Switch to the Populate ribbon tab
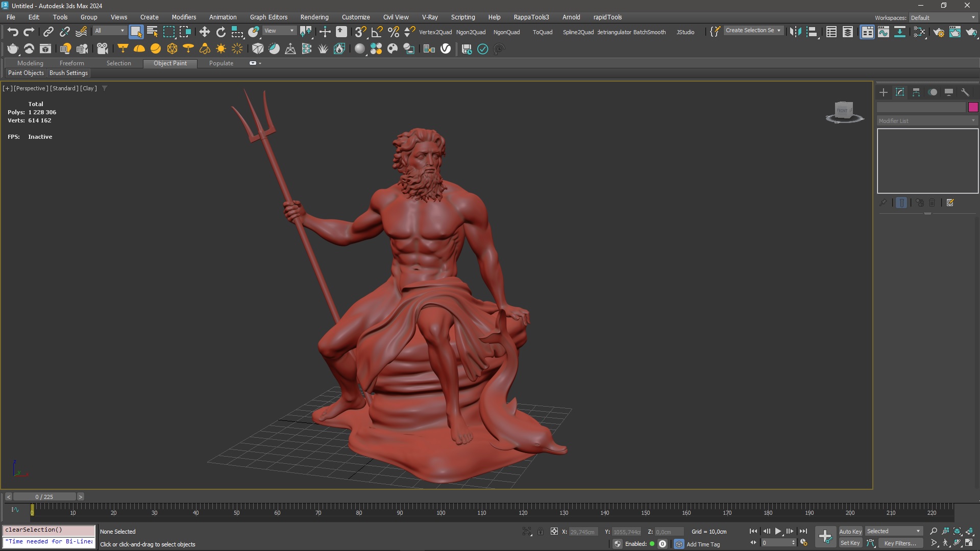Viewport: 980px width, 551px height. click(221, 63)
